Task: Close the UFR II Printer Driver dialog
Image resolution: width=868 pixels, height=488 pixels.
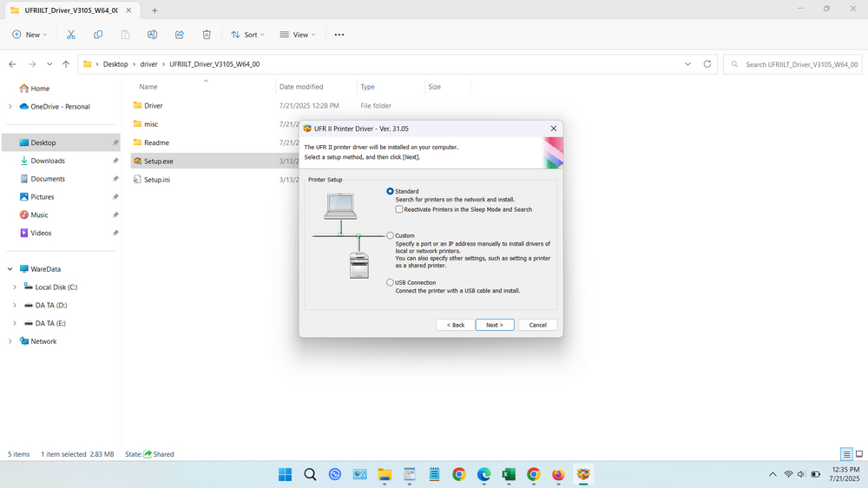Action: click(554, 129)
